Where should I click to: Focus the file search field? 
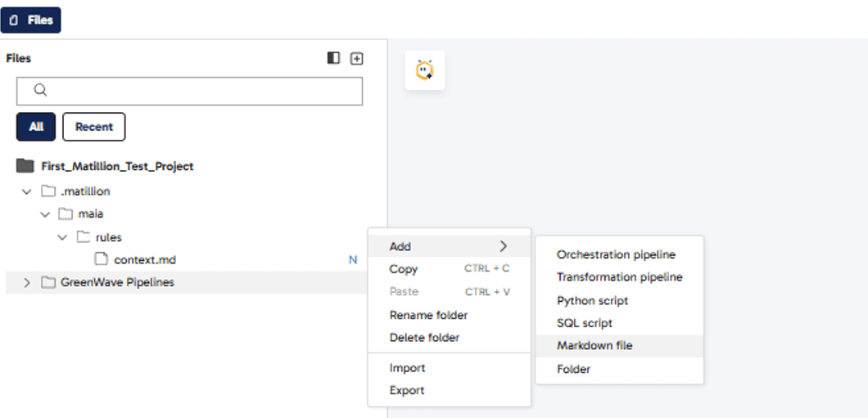pyautogui.click(x=189, y=92)
